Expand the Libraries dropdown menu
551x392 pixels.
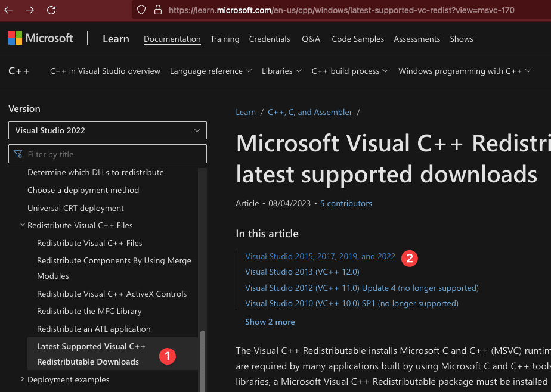[281, 71]
